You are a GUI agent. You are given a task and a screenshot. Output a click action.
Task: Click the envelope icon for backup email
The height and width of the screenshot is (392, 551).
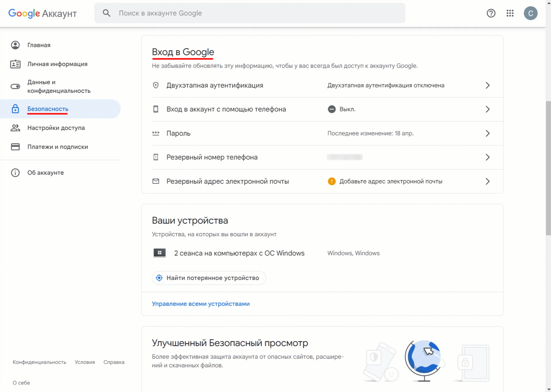click(156, 181)
